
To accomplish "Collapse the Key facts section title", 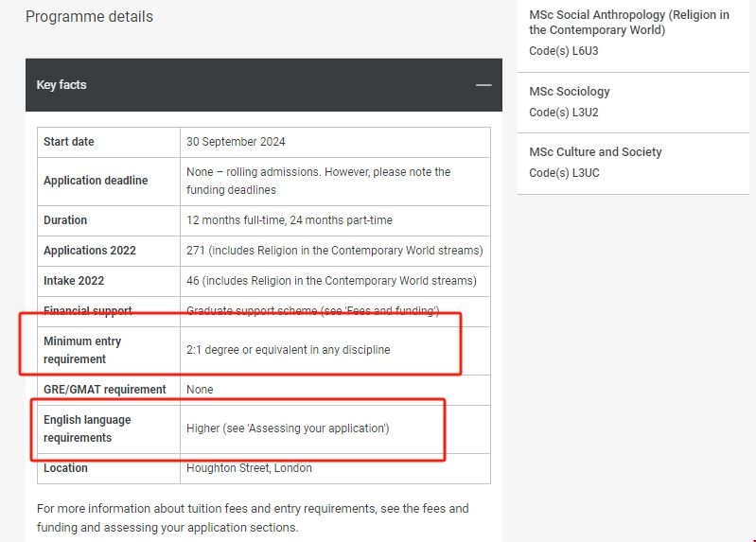I will tap(62, 85).
